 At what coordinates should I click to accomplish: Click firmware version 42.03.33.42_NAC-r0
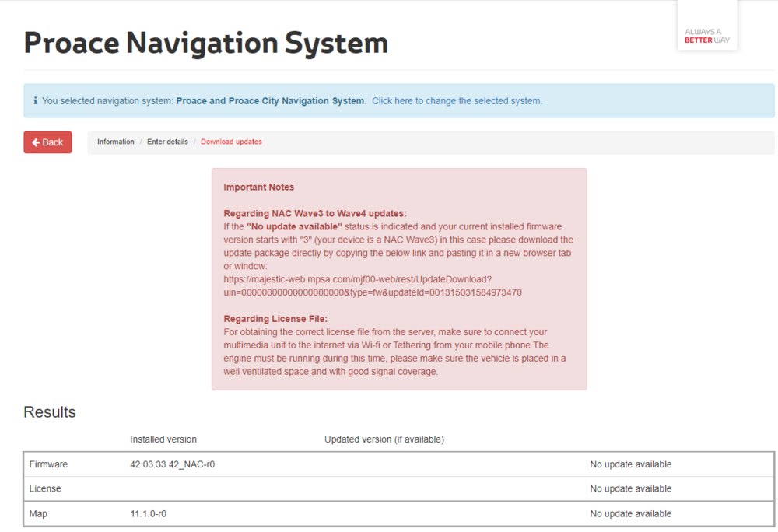tap(172, 464)
